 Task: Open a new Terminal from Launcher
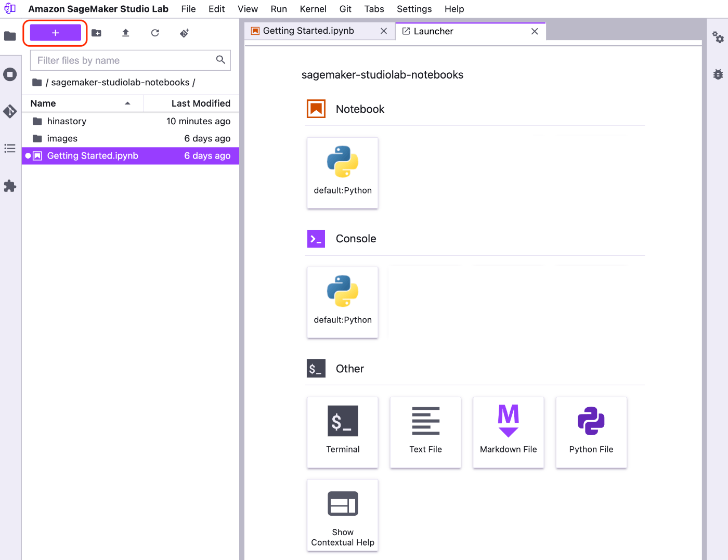click(x=343, y=433)
